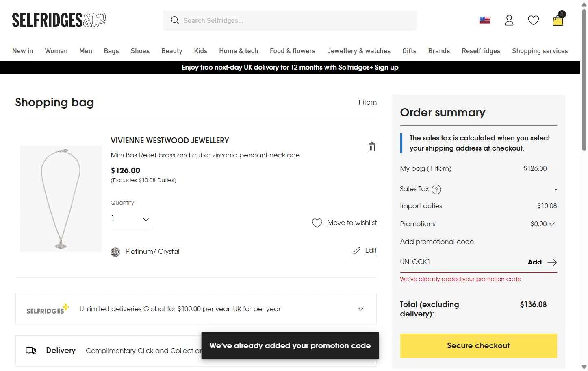This screenshot has width=588, height=371.
Task: Click the Edit link for the necklace
Action: [371, 250]
